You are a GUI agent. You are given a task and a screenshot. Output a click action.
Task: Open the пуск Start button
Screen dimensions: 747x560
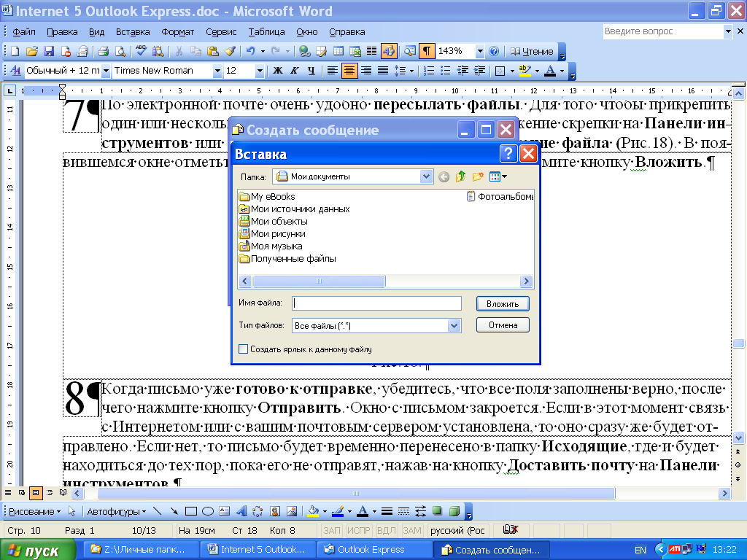click(x=37, y=551)
